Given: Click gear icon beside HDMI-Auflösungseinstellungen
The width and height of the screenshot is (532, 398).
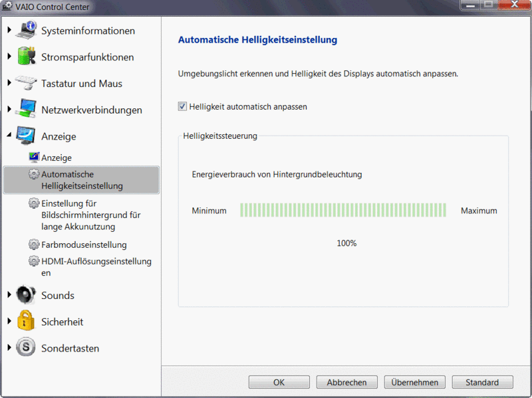Looking at the screenshot, I should click(34, 260).
